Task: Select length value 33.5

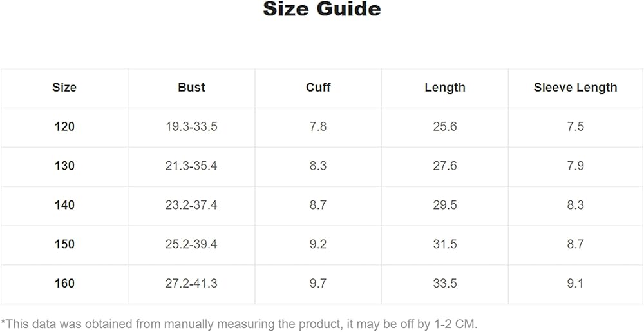Action: 445,284
